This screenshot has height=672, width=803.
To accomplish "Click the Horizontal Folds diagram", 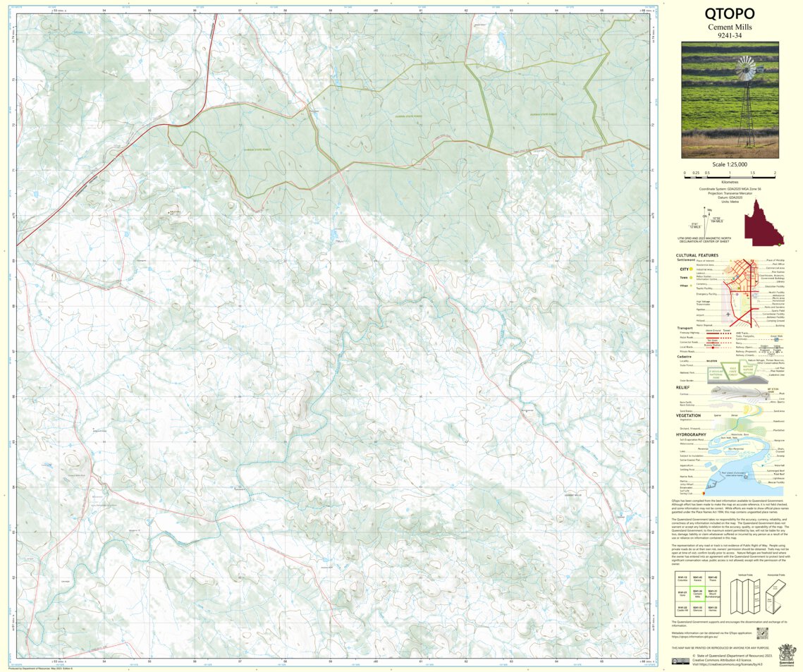I will coord(775,596).
